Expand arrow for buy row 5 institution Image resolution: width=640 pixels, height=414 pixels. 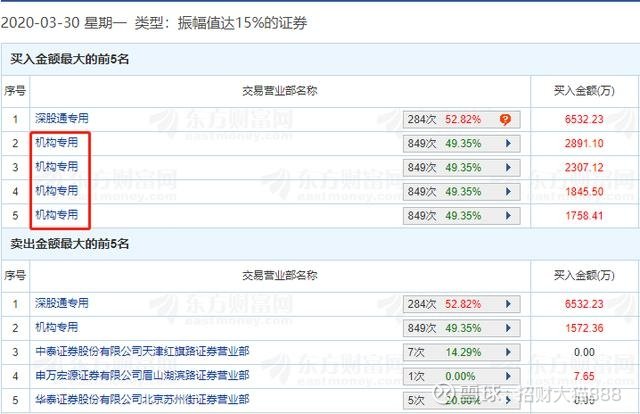coord(508,216)
